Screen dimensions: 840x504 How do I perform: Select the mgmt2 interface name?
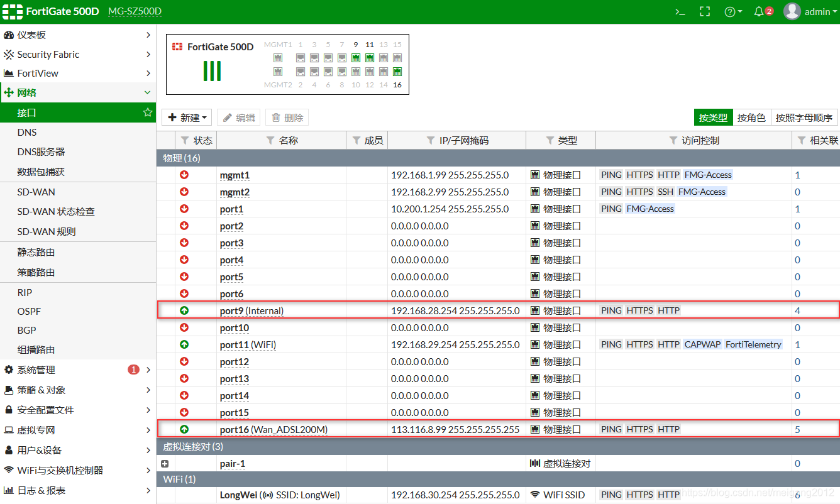235,192
